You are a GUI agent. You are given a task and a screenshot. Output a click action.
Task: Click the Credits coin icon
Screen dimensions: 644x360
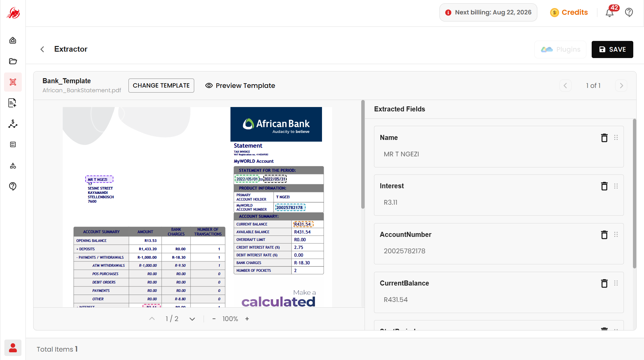coord(554,12)
